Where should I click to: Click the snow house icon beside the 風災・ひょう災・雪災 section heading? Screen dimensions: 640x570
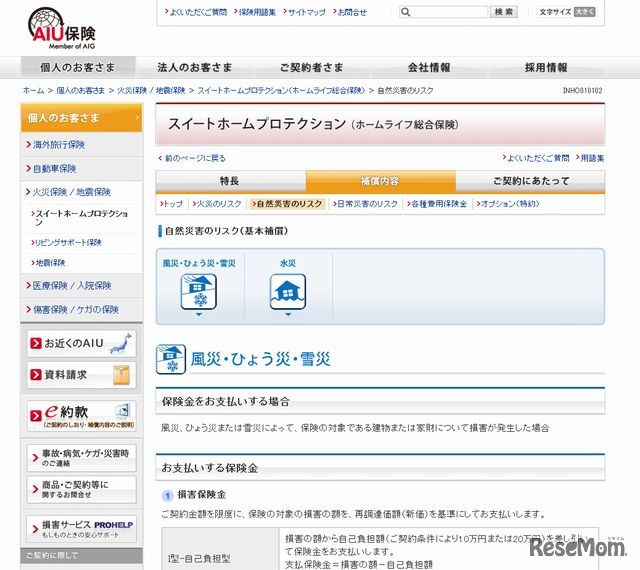point(171,359)
